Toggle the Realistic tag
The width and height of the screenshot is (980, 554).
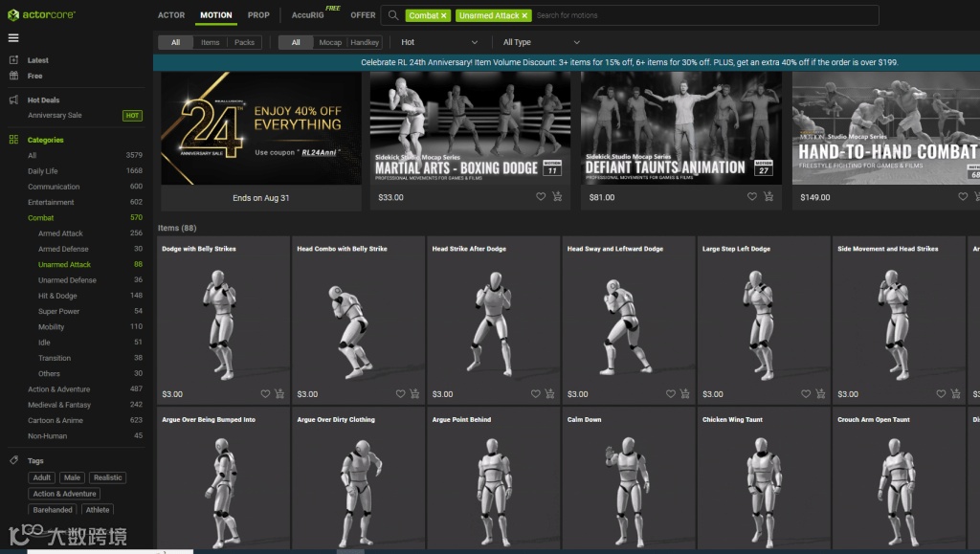pyautogui.click(x=107, y=477)
